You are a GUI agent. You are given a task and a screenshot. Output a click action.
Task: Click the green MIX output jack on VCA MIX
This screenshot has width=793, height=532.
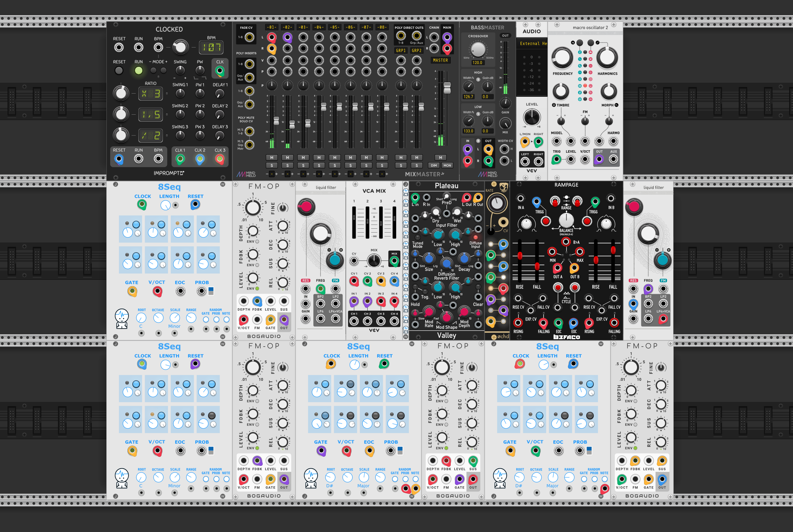click(394, 261)
